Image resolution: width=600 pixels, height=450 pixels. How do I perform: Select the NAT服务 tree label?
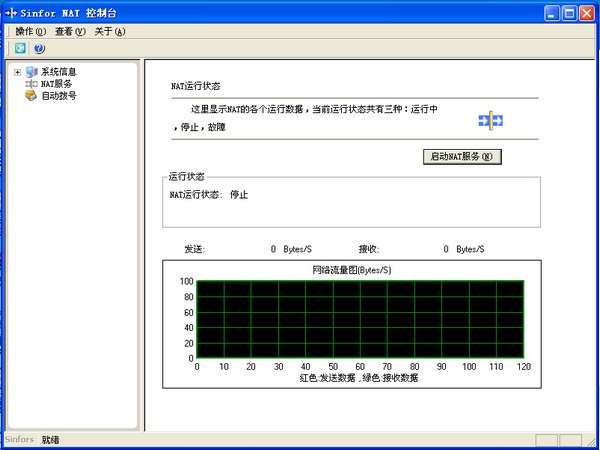click(57, 84)
